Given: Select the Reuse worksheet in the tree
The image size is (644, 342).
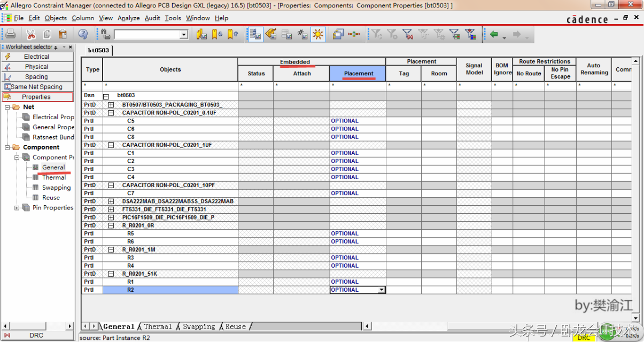Looking at the screenshot, I should pos(51,198).
